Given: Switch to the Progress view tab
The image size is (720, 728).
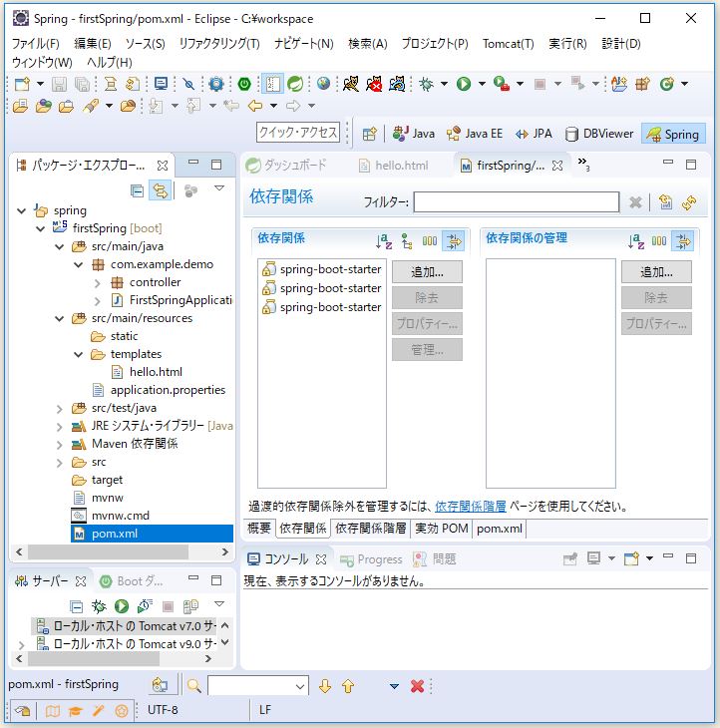Looking at the screenshot, I should [371, 559].
